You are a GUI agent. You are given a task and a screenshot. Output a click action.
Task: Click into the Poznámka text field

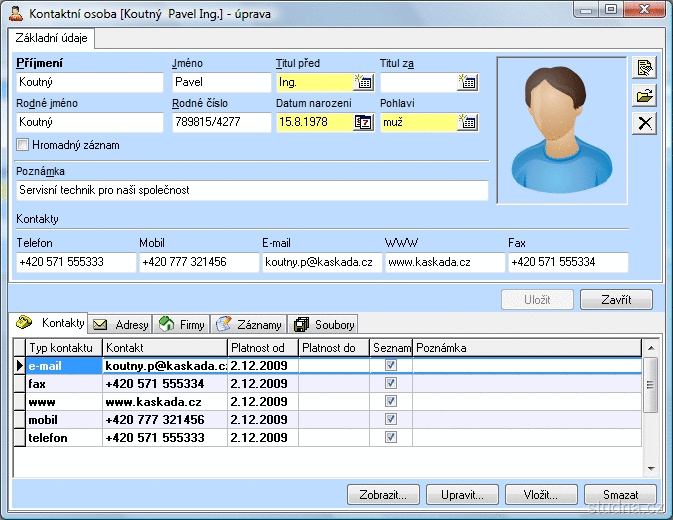click(252, 190)
